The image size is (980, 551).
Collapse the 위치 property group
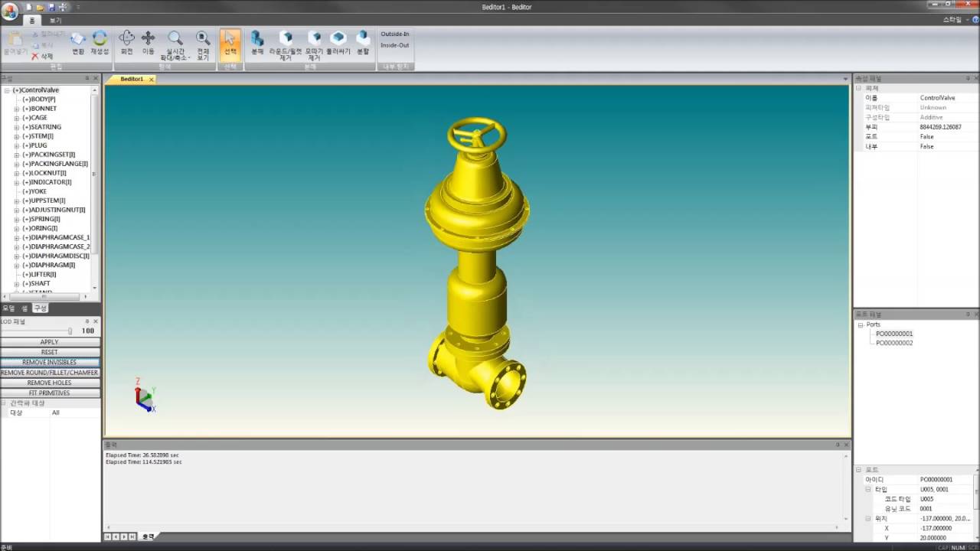[868, 518]
